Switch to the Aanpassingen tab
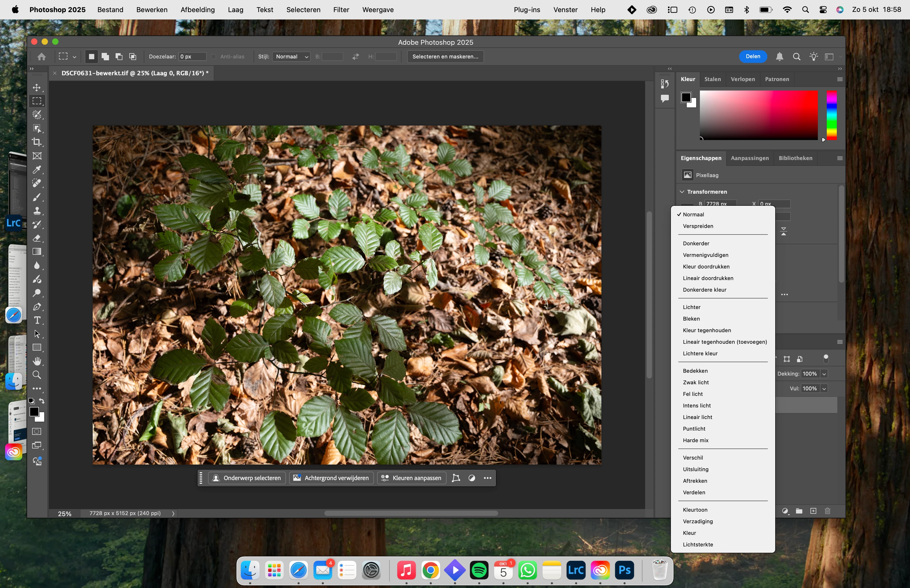910x588 pixels. click(x=749, y=158)
